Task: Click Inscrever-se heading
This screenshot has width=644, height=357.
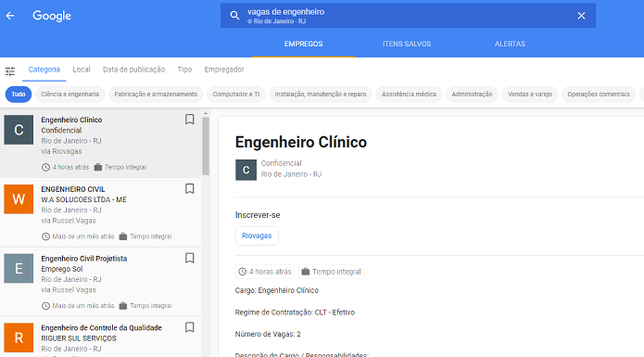Action: 257,215
